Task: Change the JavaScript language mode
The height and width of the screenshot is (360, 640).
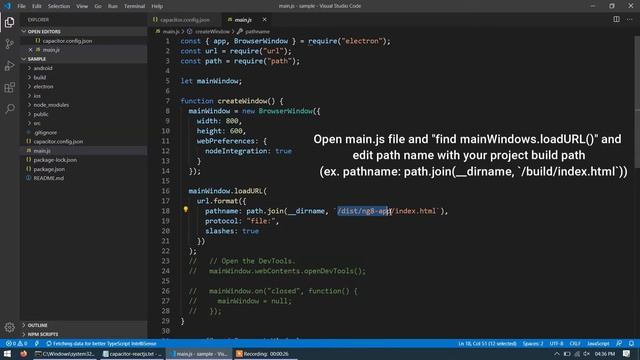Action: point(598,344)
